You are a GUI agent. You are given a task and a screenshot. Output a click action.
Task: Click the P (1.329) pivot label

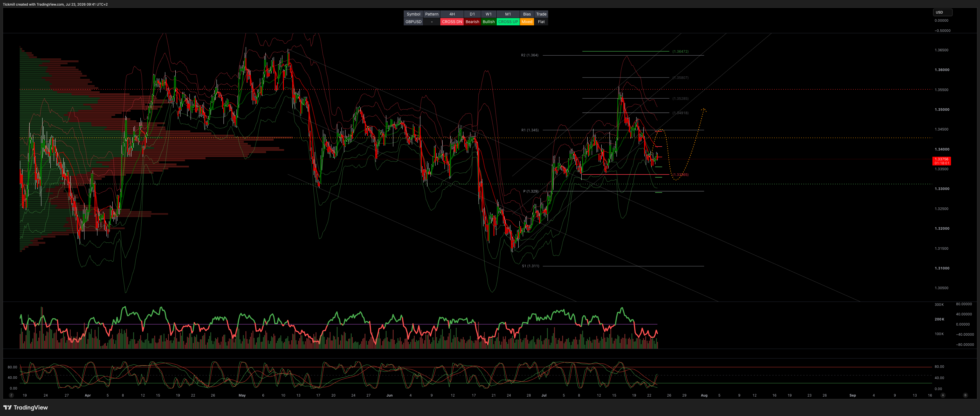click(x=531, y=191)
